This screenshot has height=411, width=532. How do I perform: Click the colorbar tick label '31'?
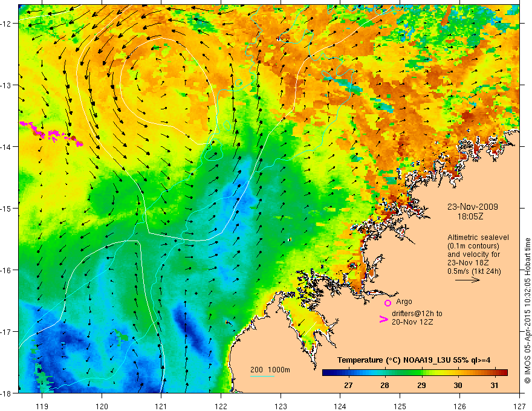point(495,385)
